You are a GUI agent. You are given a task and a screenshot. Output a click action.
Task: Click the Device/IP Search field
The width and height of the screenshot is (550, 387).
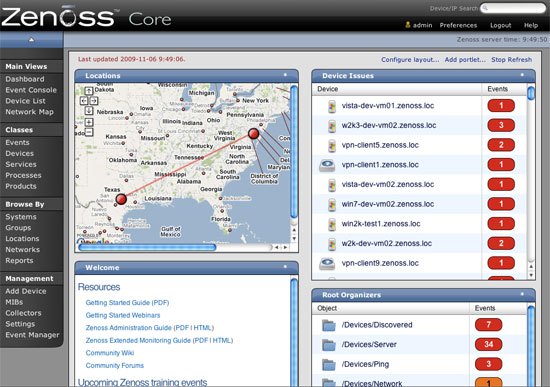coord(513,8)
